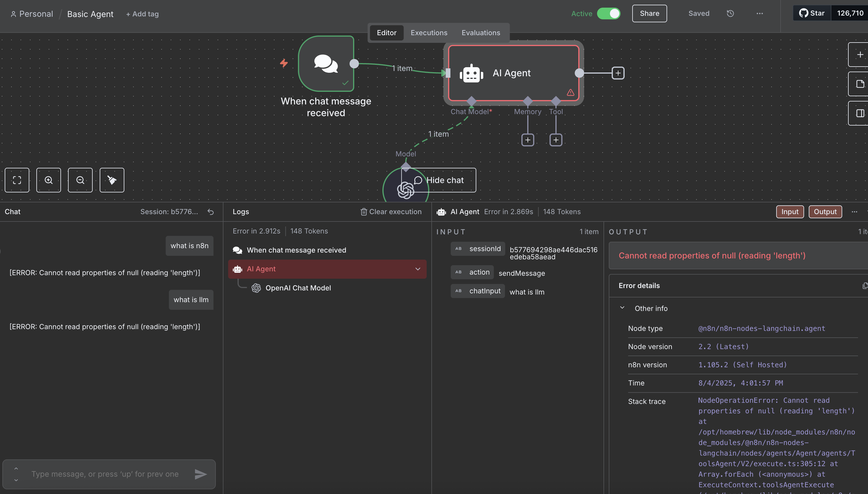The width and height of the screenshot is (868, 494).
Task: Open the Evaluations tab
Action: click(x=480, y=33)
